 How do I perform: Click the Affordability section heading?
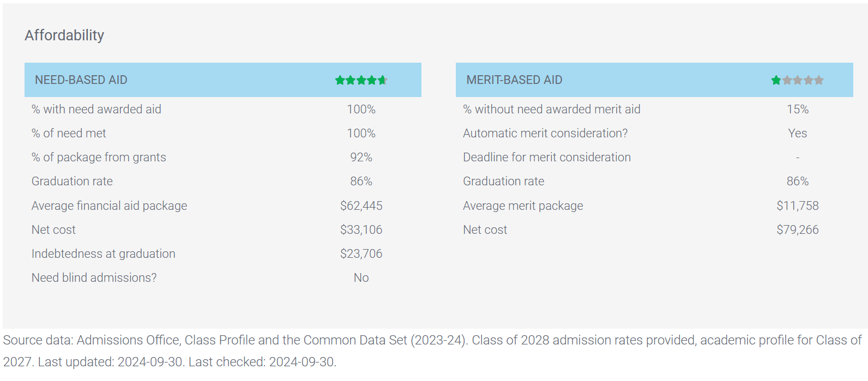click(64, 35)
